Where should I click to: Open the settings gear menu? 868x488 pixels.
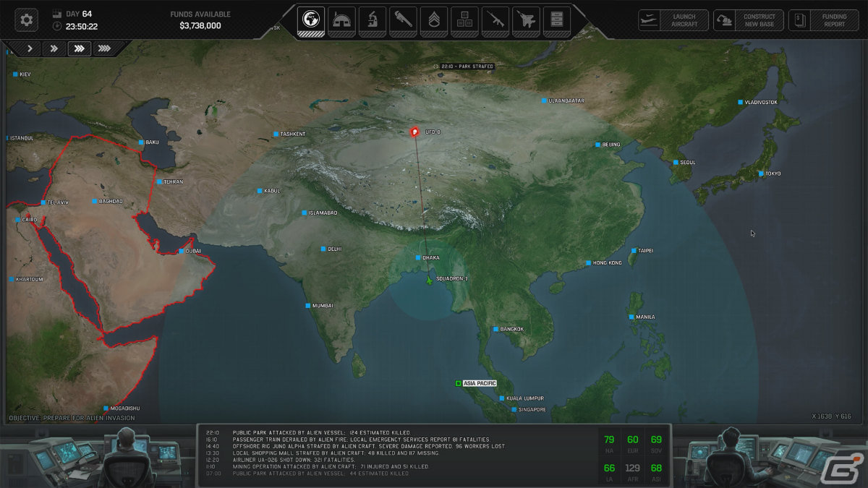27,20
